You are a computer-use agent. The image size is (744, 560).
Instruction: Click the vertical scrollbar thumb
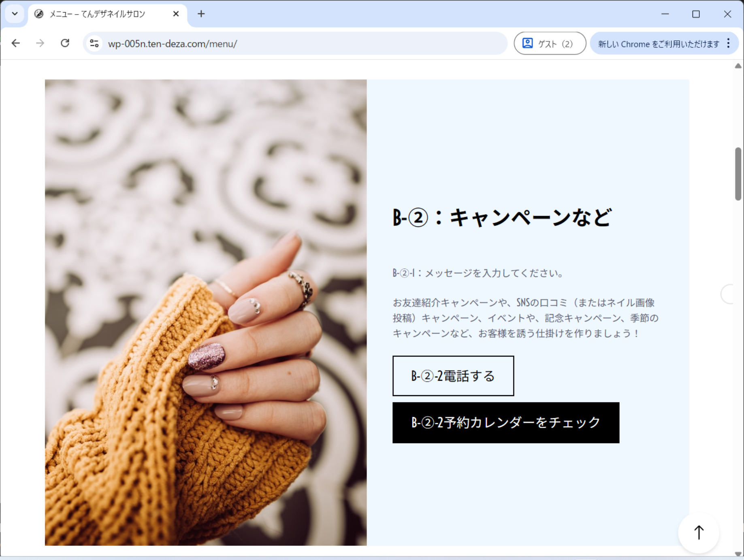[738, 174]
